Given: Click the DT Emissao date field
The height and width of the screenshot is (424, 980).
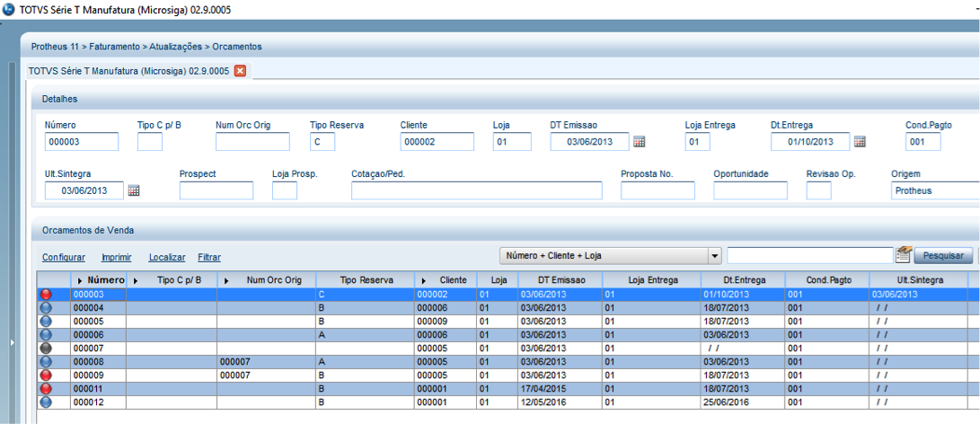Looking at the screenshot, I should coord(589,142).
